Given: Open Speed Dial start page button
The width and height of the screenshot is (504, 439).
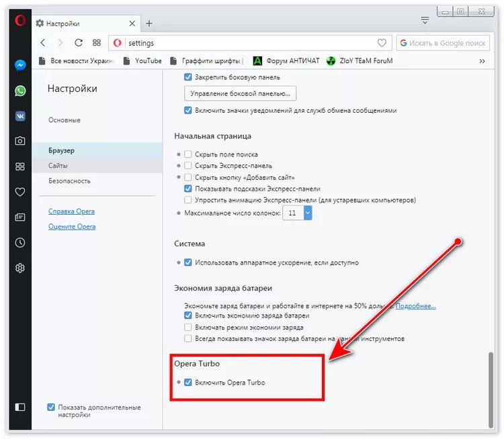Looking at the screenshot, I should pos(96,43).
